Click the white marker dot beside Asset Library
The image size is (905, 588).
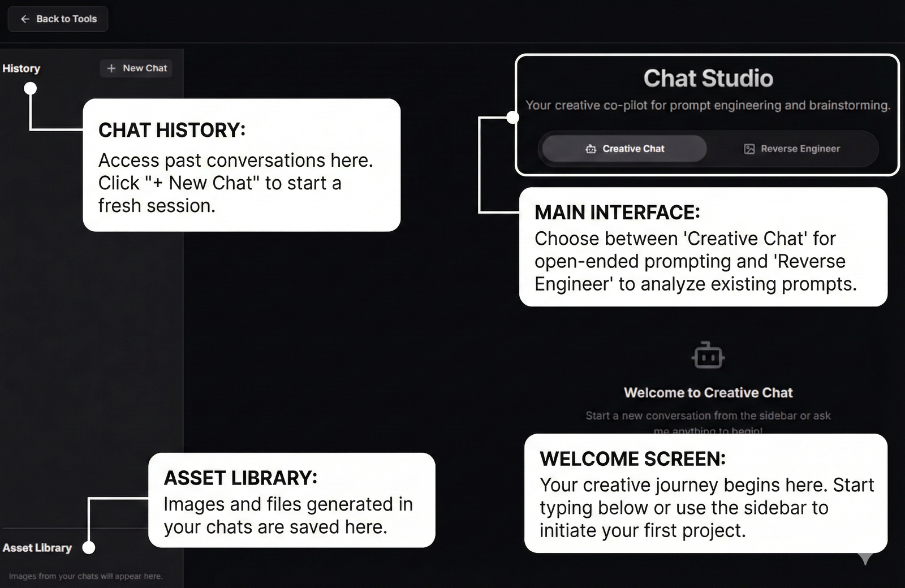89,547
